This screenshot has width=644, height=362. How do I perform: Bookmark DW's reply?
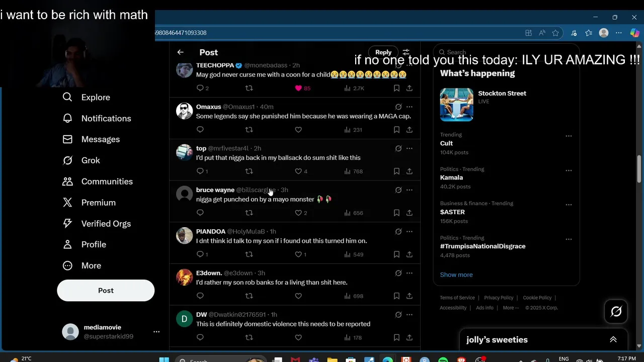396,337
